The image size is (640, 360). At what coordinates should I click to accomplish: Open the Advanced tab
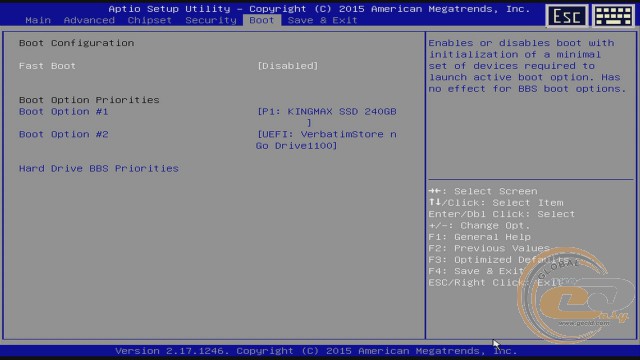pyautogui.click(x=89, y=20)
